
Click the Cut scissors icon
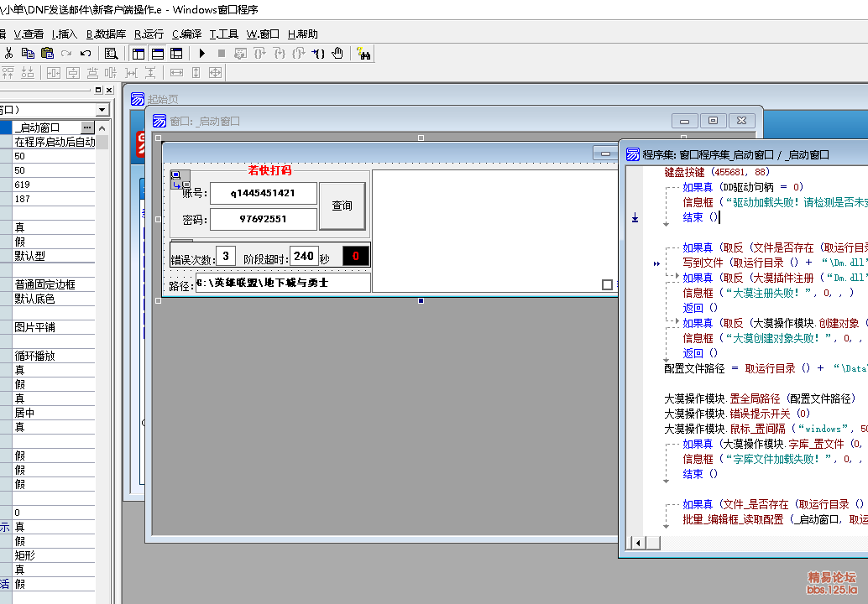tap(8, 53)
